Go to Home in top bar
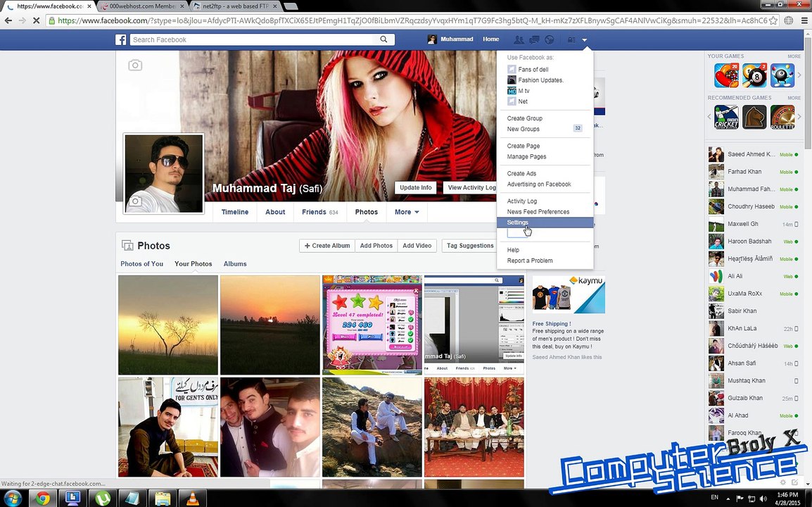 [491, 39]
